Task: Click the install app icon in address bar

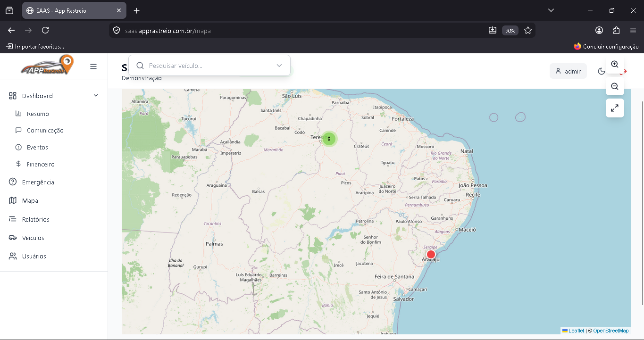Action: coord(493,30)
